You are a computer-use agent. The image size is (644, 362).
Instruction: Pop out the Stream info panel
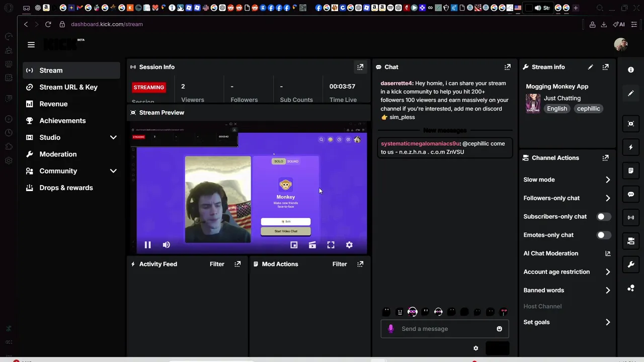pos(605,67)
